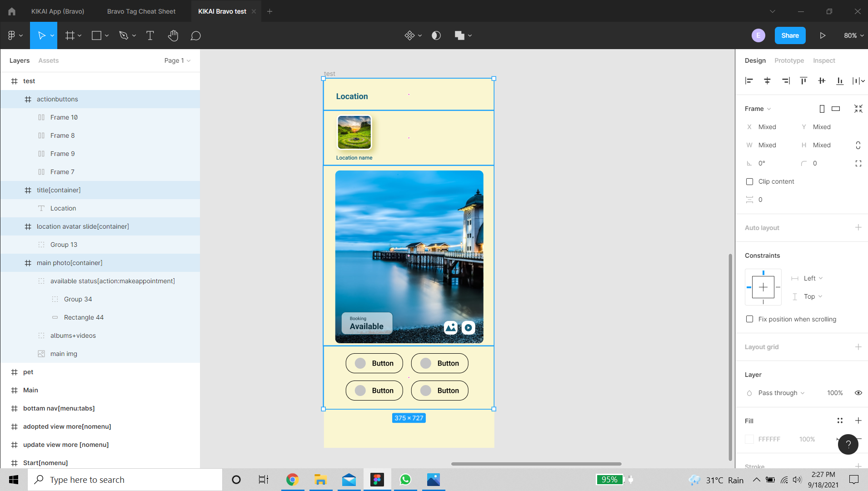Screen dimensions: 868x491
Task: Click the Align top icon
Action: 803,81
